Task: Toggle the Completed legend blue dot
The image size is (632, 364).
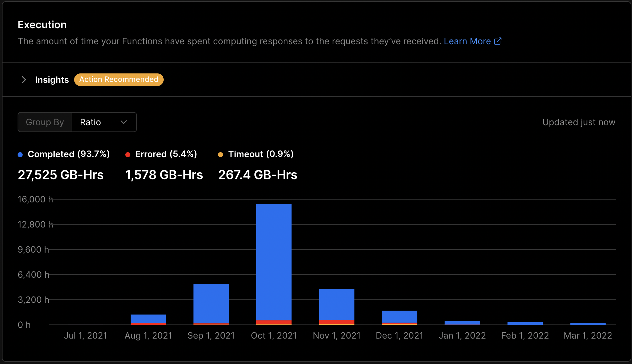Action: [20, 154]
